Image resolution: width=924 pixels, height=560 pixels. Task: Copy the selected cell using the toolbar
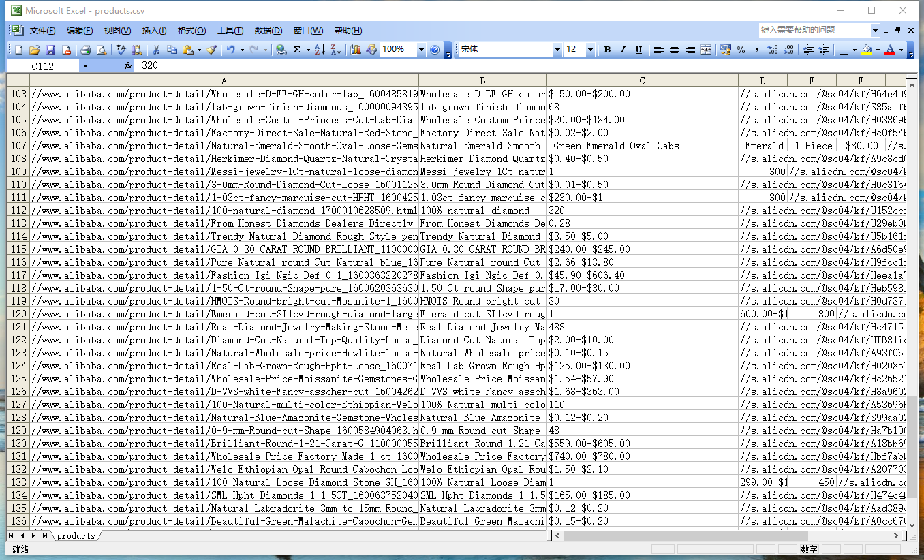pos(172,50)
